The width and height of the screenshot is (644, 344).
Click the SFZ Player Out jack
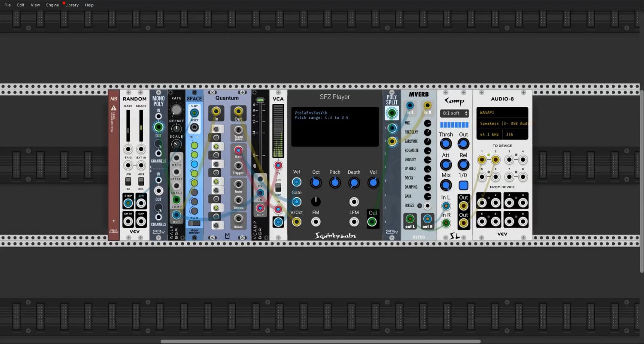[372, 222]
